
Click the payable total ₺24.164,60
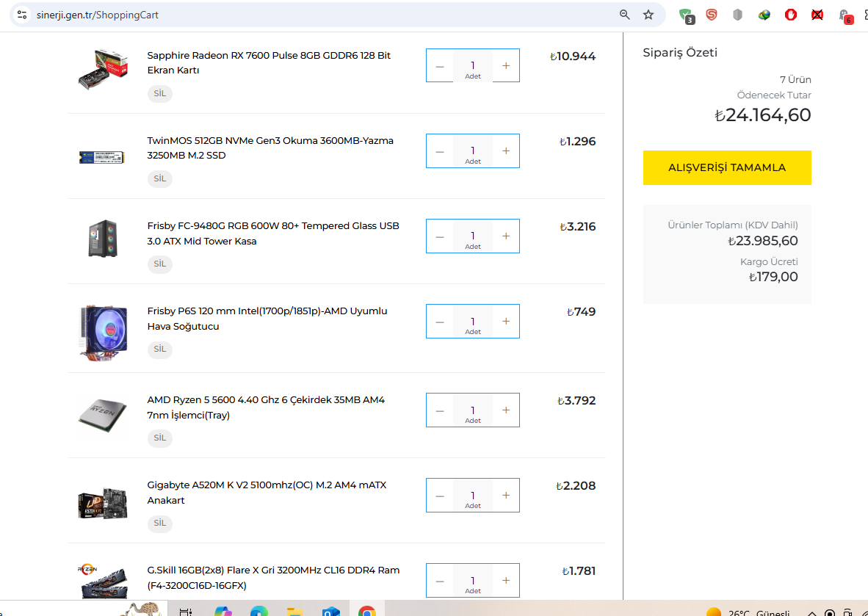[763, 115]
